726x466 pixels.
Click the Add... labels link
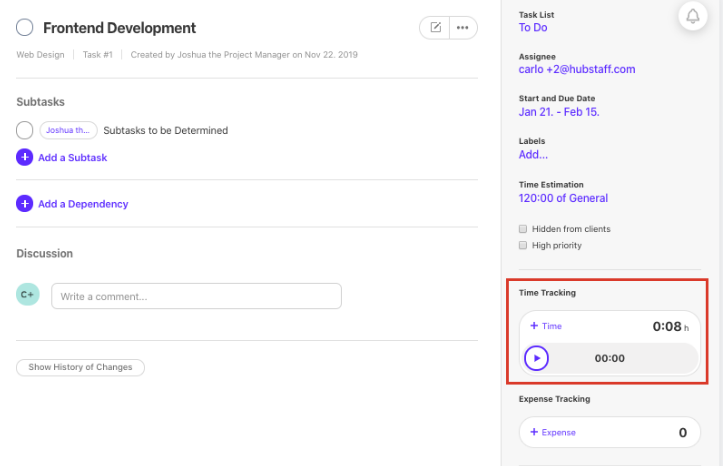(533, 154)
